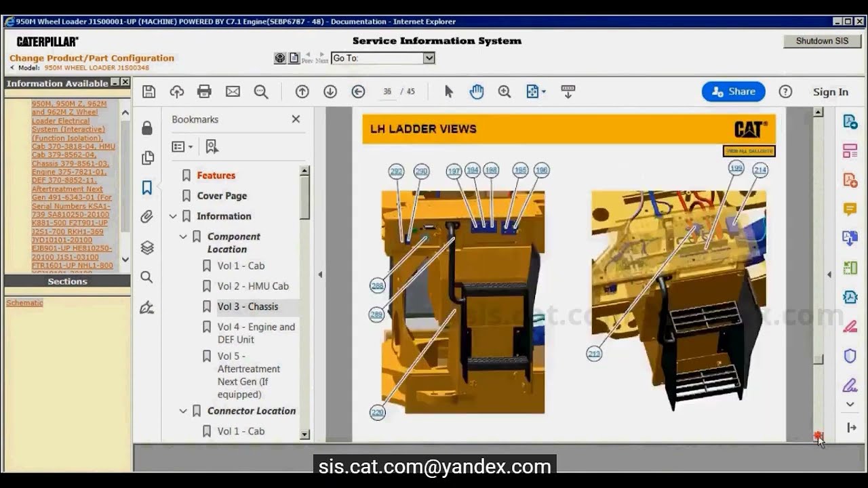Click the cloud upload icon

[177, 91]
